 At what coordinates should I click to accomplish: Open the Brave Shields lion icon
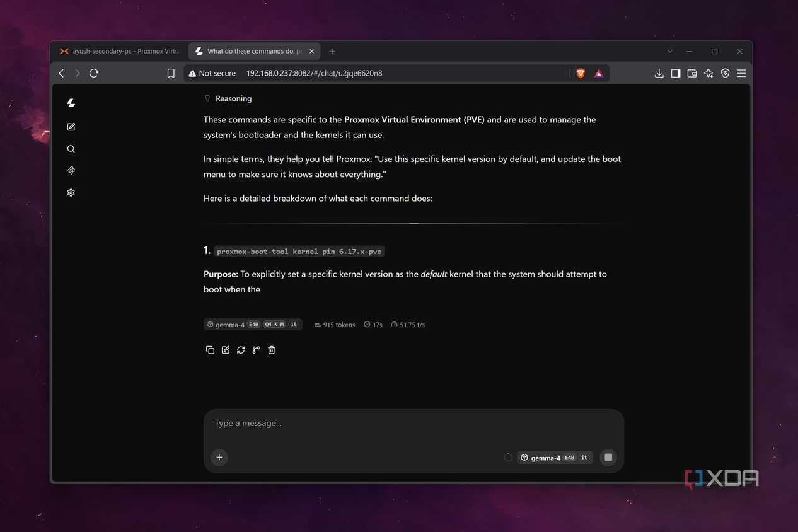tap(581, 73)
